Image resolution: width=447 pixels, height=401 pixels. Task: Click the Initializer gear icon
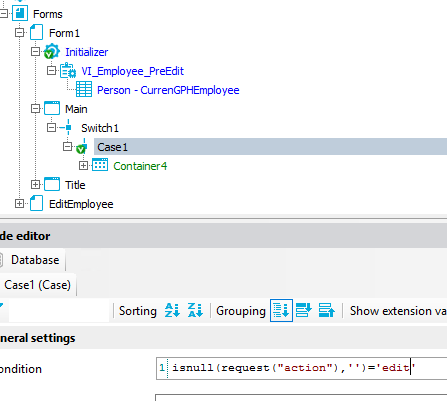[52, 52]
